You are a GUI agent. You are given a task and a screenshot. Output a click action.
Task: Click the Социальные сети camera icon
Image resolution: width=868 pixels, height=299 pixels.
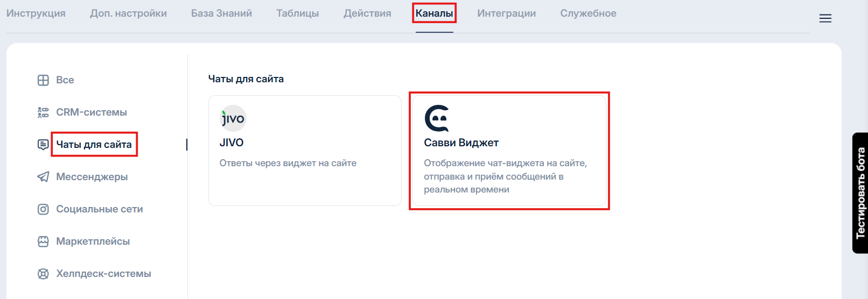click(x=43, y=209)
